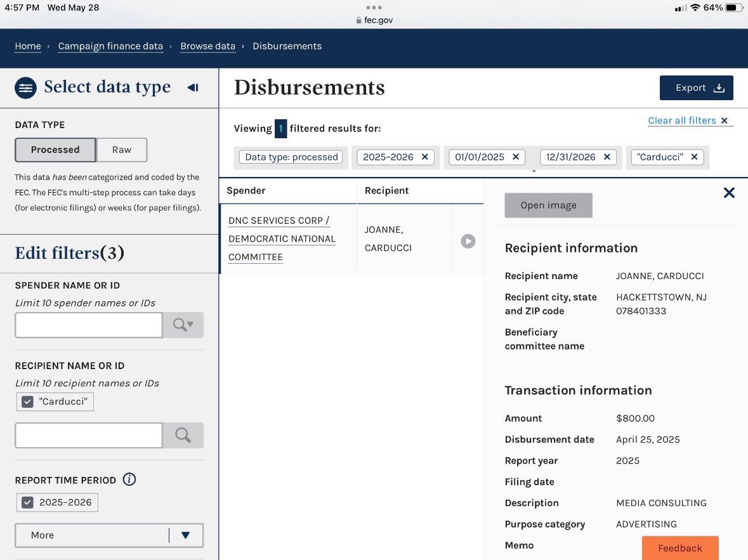Click the Spender column header
748x560 pixels.
point(246,190)
